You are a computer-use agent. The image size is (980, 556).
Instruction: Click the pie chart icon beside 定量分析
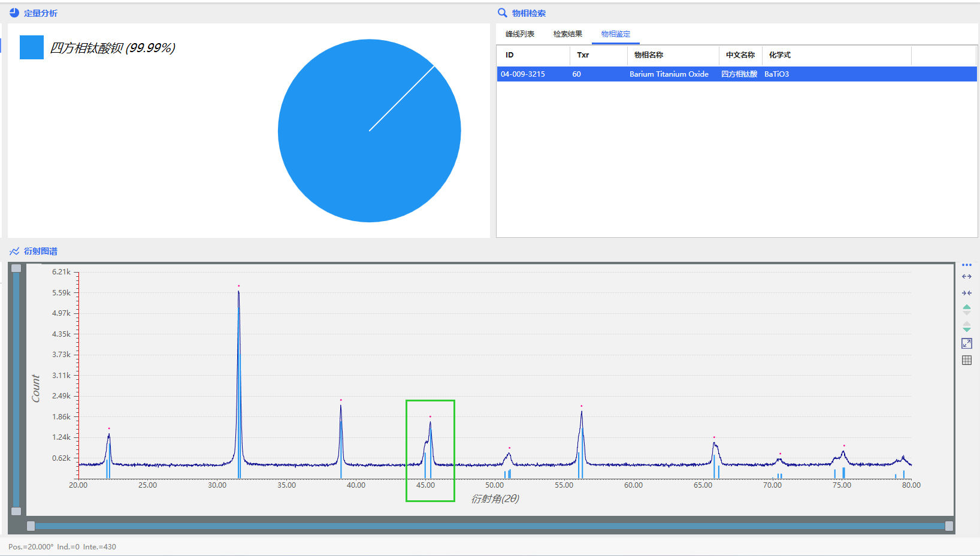click(14, 13)
